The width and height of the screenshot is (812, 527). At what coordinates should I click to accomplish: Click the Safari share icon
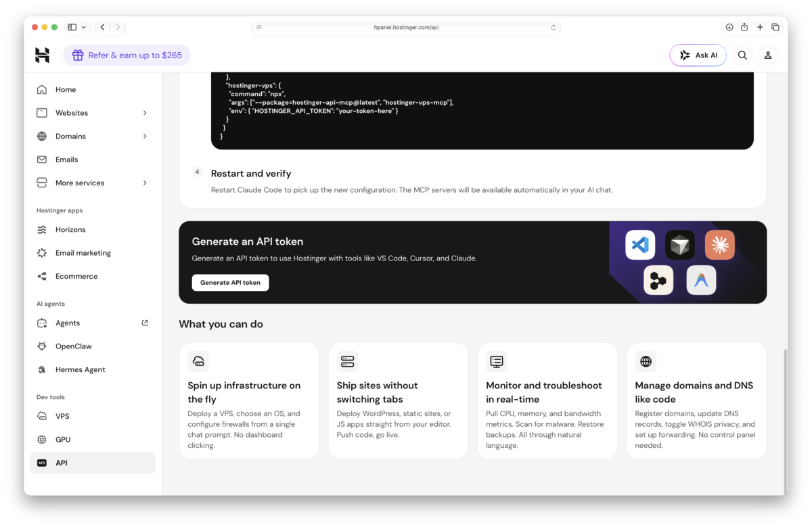(744, 27)
